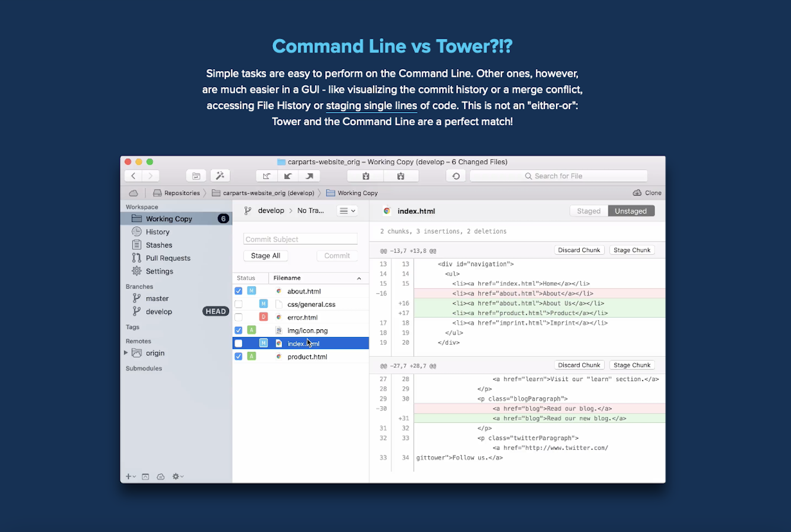The width and height of the screenshot is (791, 532).
Task: Open the plus add menu in sidebar footer
Action: coord(130,477)
